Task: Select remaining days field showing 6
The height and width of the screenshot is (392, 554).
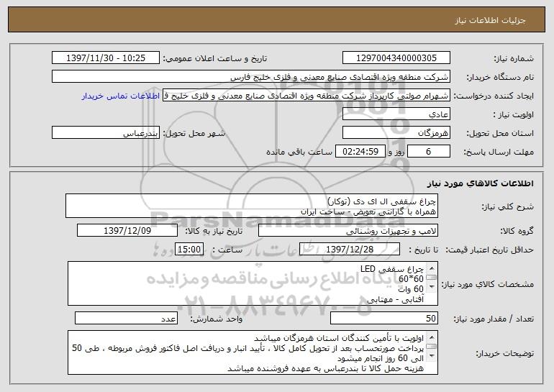Action: [x=429, y=152]
